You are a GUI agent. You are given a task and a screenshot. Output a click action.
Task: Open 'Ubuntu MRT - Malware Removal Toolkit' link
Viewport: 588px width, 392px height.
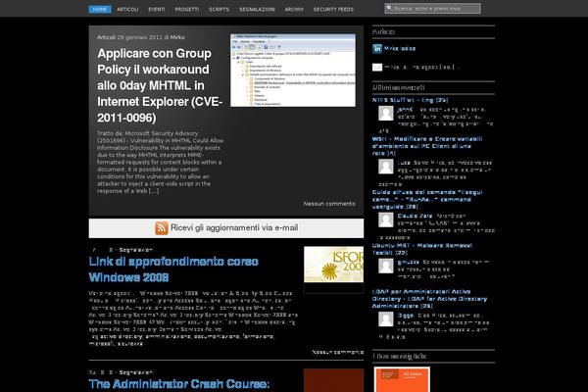(422, 249)
